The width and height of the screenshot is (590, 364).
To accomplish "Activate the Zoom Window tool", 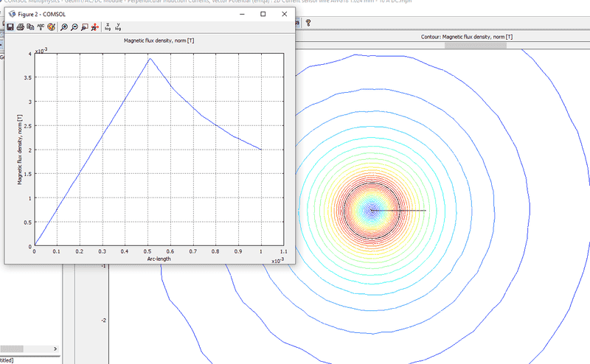I will pos(84,27).
